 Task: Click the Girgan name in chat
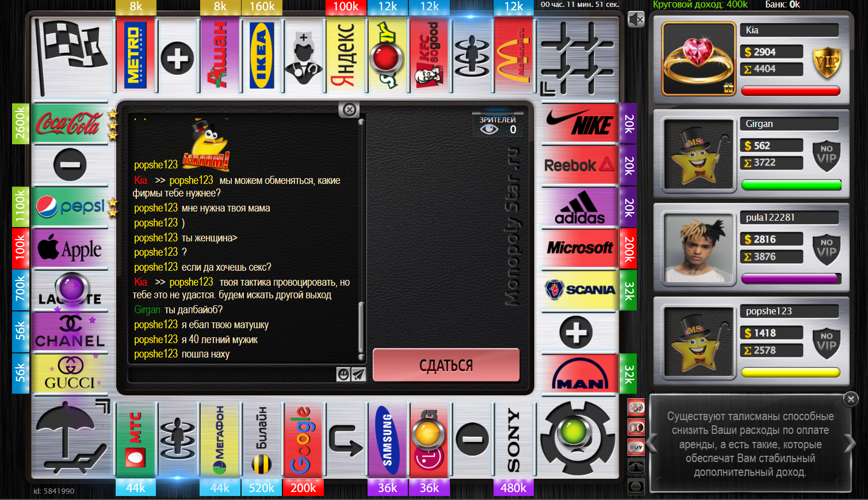(x=147, y=310)
